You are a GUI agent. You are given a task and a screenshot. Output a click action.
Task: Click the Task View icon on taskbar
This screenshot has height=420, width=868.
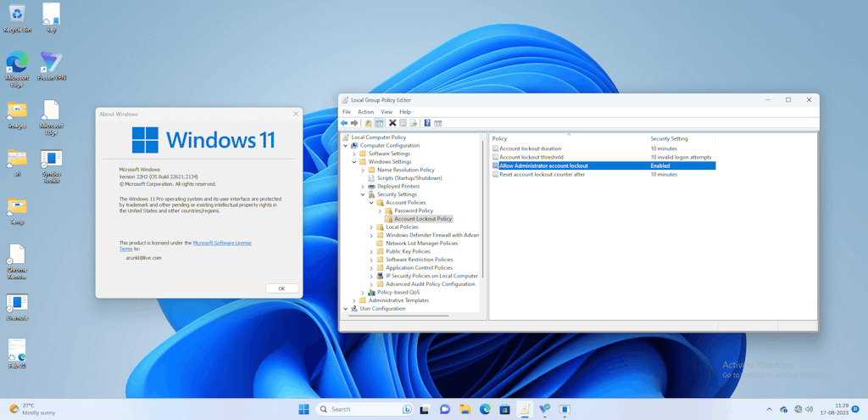point(425,409)
